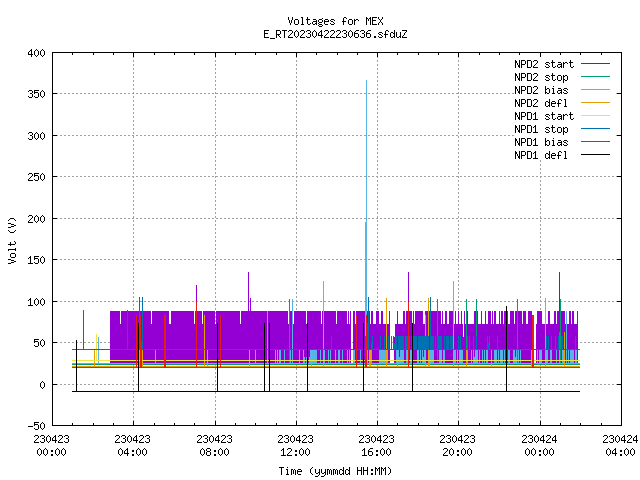The image size is (640, 480).
Task: Click the Time (yymmdd HH:MM) axis label
Action: coord(335,471)
